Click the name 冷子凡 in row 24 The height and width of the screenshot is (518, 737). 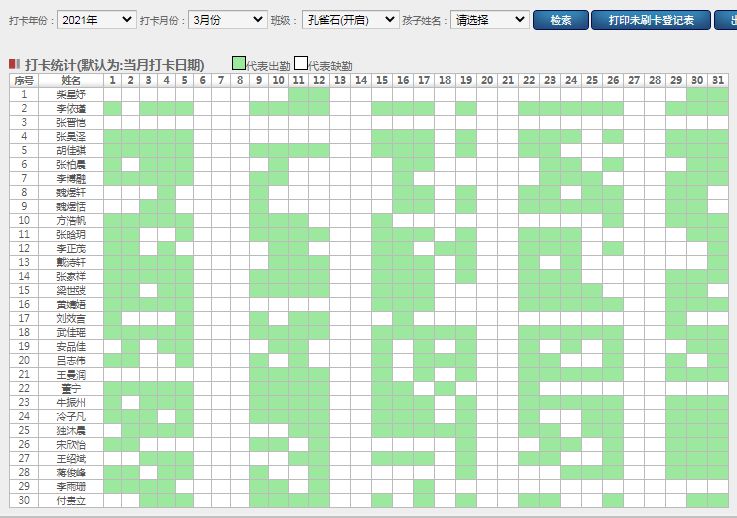71,416
